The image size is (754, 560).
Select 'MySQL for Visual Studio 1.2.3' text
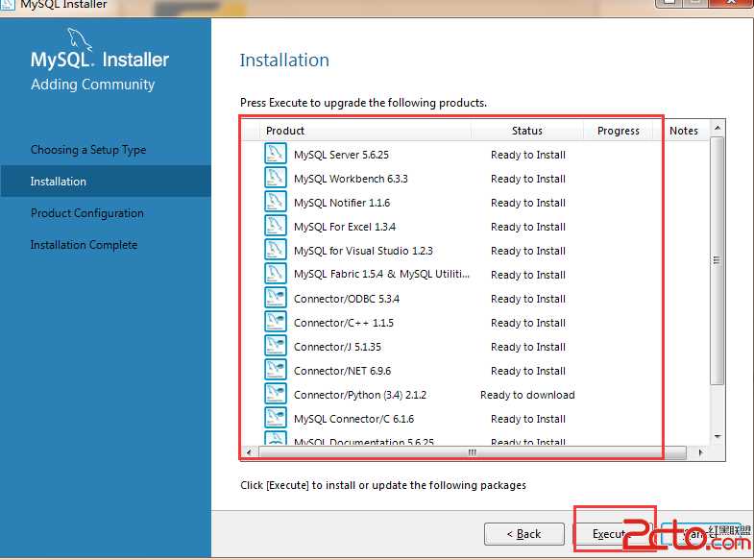click(363, 251)
